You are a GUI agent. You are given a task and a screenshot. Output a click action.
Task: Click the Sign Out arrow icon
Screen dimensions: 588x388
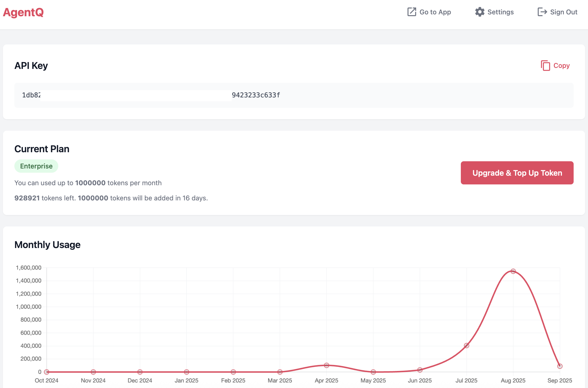(x=542, y=12)
